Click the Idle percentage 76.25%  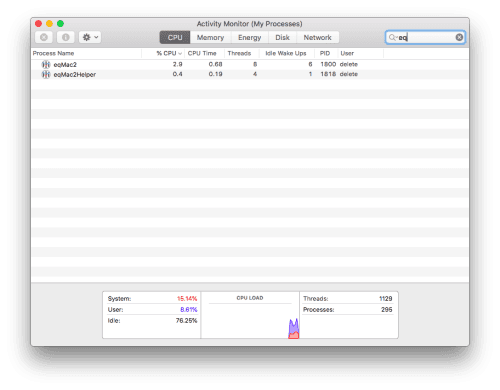[x=186, y=321]
